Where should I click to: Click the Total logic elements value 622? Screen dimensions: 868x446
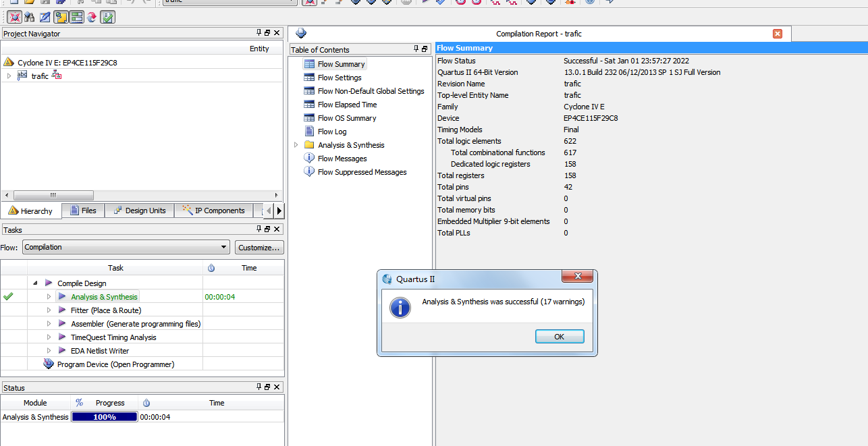tap(570, 141)
